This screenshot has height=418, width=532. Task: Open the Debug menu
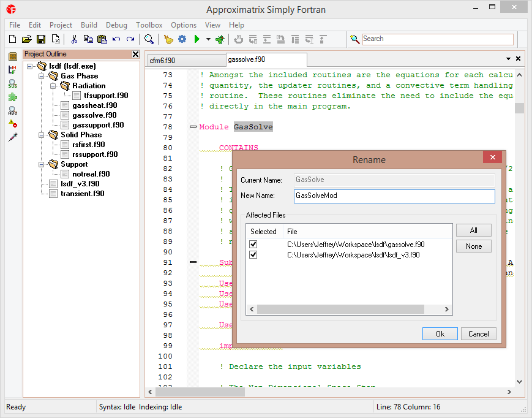click(x=116, y=25)
